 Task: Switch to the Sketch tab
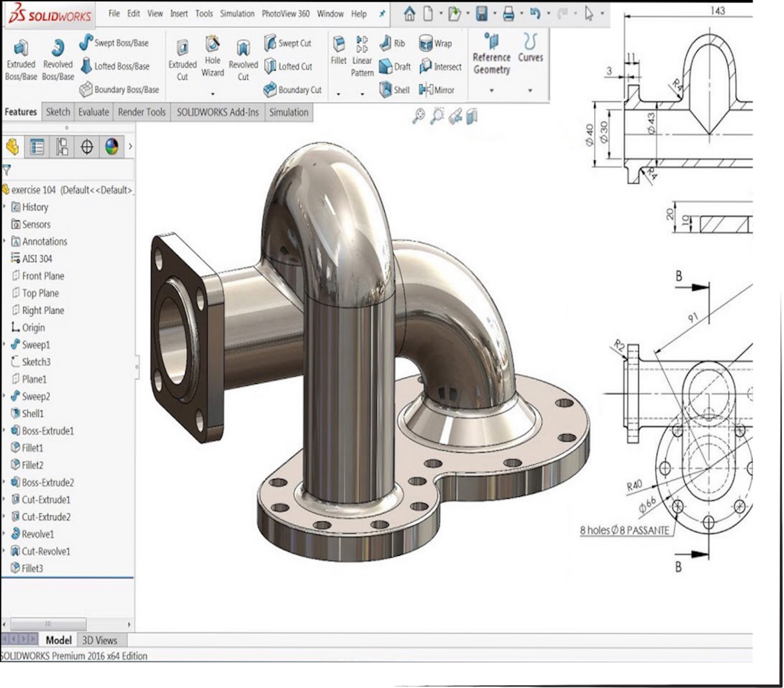(x=58, y=112)
